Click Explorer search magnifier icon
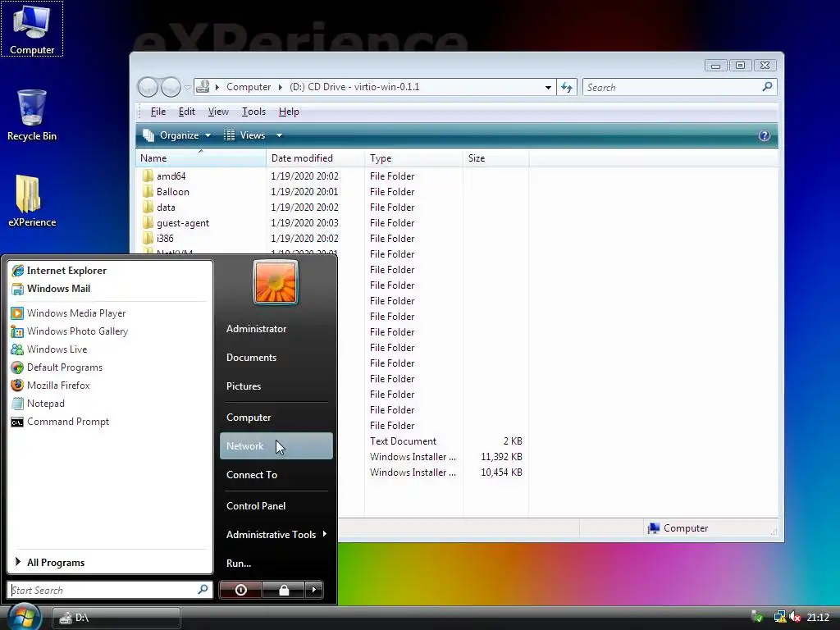Screen dimensions: 840x630 [767, 87]
